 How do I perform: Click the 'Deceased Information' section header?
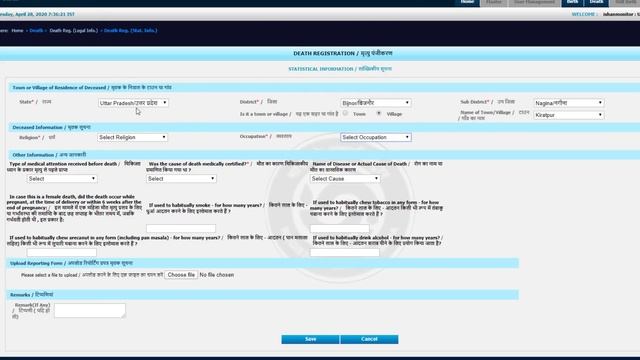pos(51,127)
